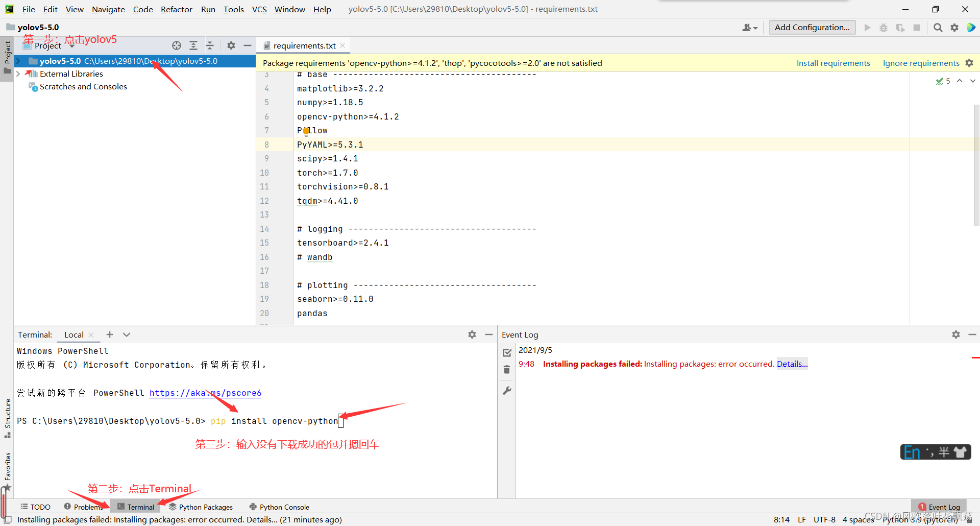Open IDE settings gear in top toolbar

954,28
